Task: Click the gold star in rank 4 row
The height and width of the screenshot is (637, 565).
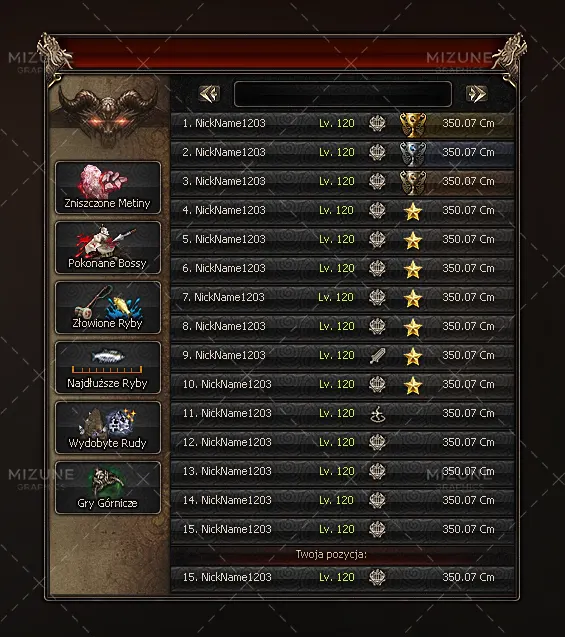Action: coord(413,211)
